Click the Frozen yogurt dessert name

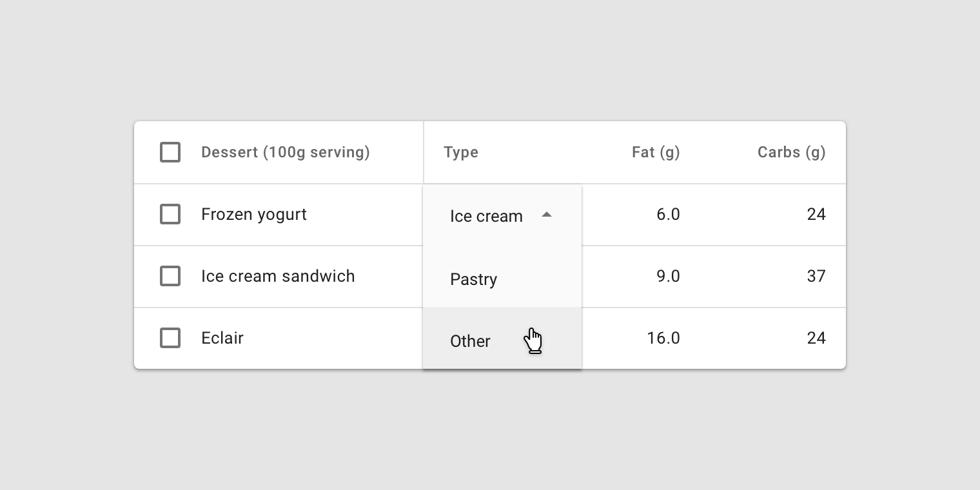point(254,215)
